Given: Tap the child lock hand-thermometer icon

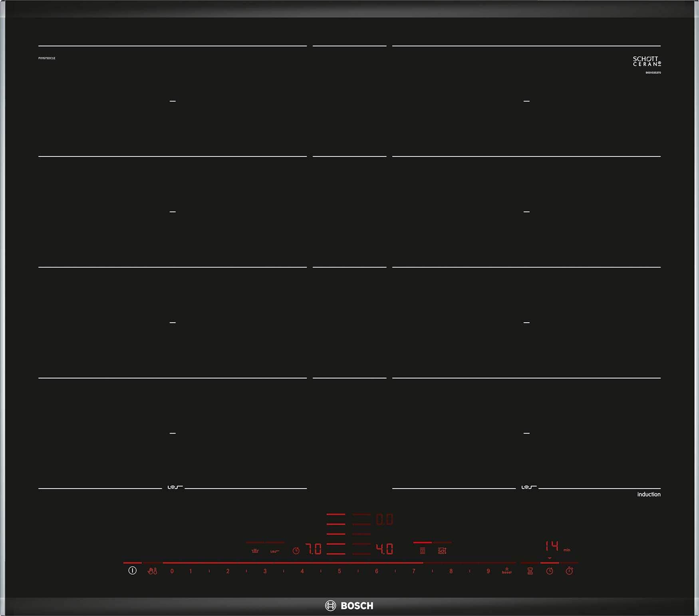Looking at the screenshot, I should tap(152, 571).
